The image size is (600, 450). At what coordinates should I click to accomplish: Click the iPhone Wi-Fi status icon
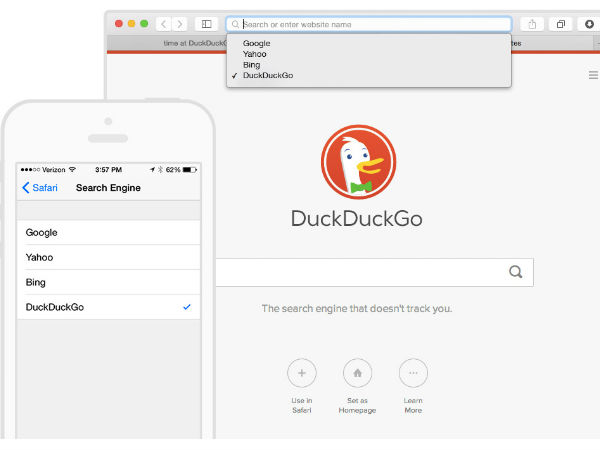[x=72, y=170]
